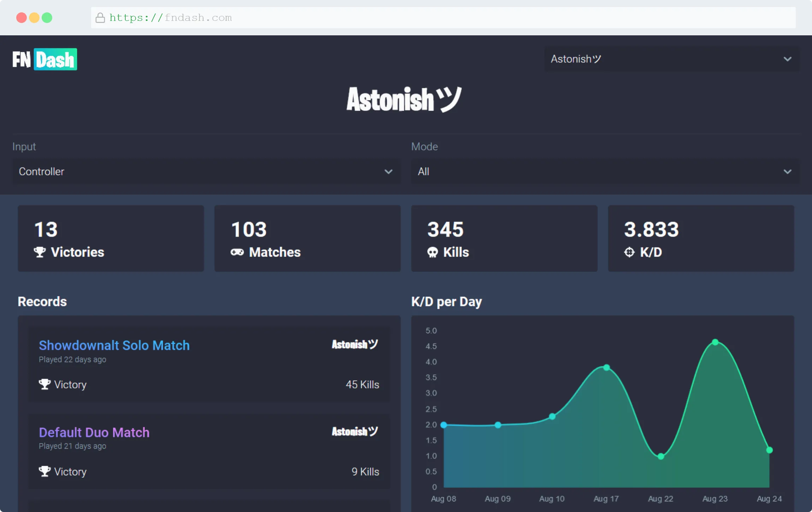Screen dimensions: 812x512
Task: Click the trophy icon in Default Duo record
Action: click(44, 471)
